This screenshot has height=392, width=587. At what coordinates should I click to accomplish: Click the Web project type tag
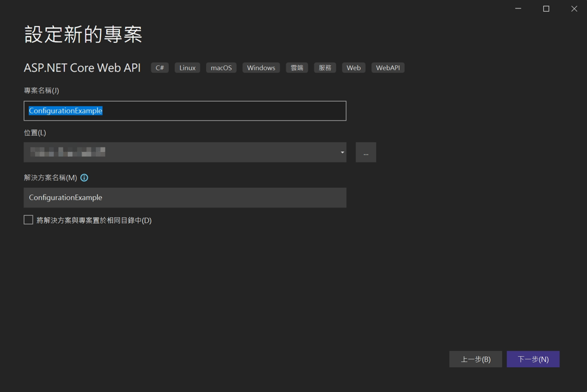click(x=354, y=68)
